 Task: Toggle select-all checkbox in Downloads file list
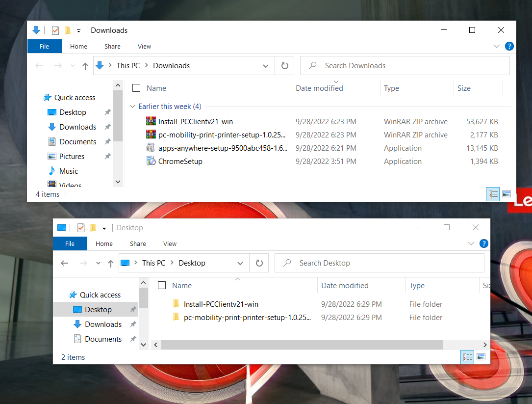136,88
